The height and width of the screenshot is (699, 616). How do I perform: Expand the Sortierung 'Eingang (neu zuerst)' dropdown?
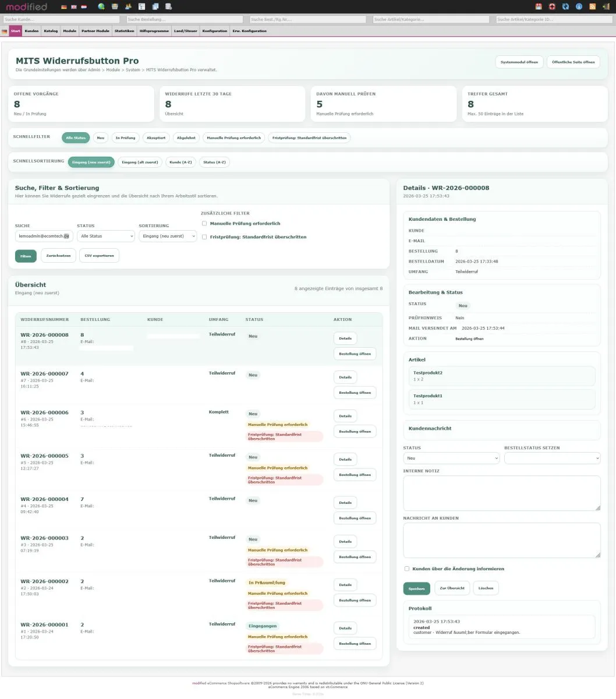[x=167, y=236]
